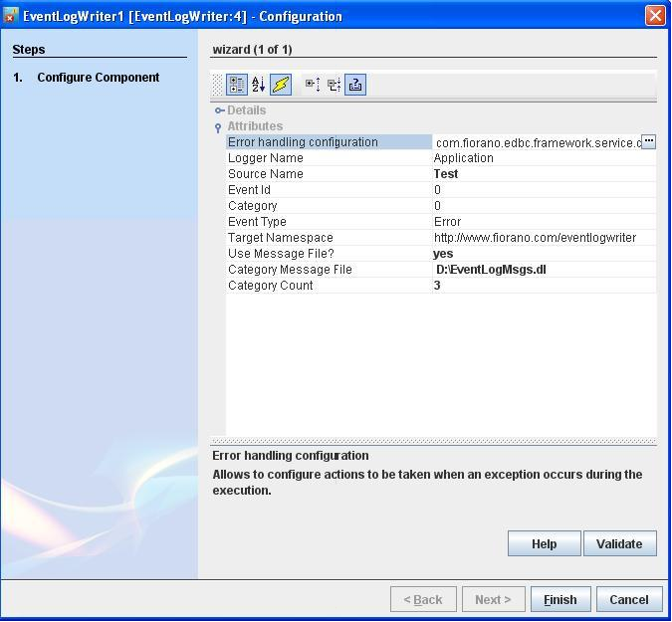
Task: Click the collapse all nodes icon
Action: [334, 86]
